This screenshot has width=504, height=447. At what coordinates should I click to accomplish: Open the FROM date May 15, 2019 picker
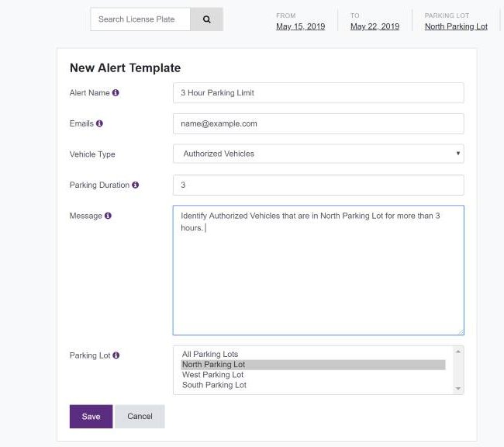pyautogui.click(x=300, y=26)
